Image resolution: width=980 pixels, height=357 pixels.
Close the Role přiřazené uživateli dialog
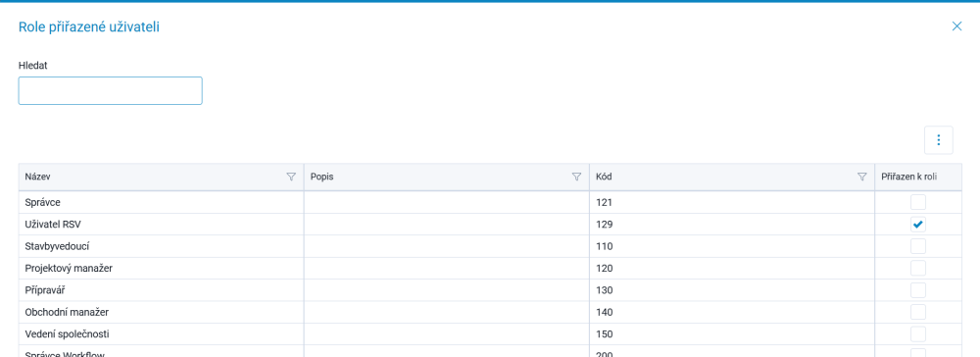(x=956, y=26)
